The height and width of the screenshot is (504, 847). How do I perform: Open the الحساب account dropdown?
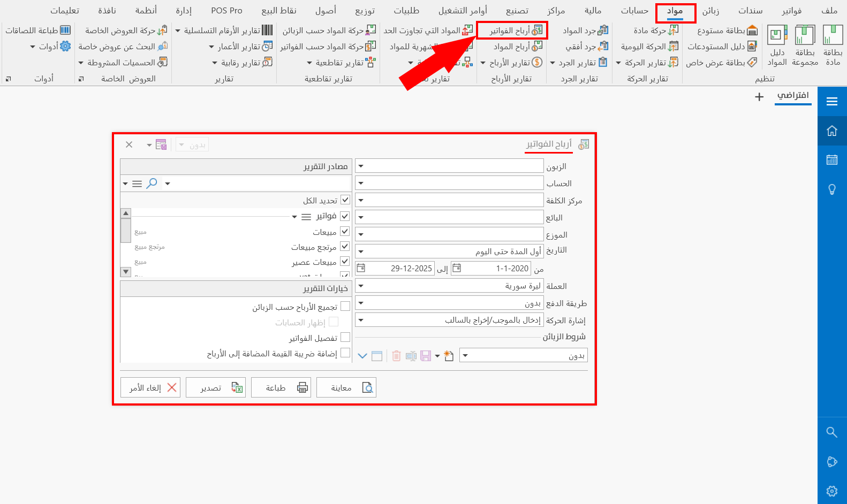(x=361, y=184)
